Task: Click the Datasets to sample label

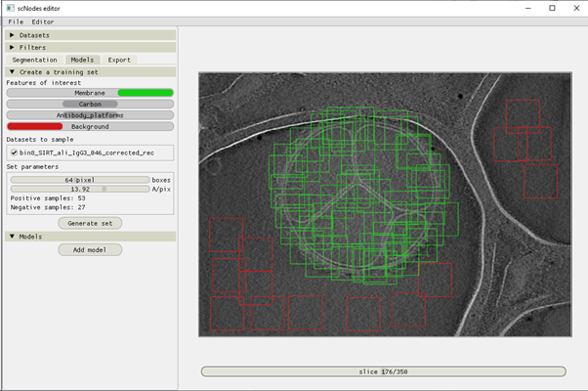Action: [40, 140]
